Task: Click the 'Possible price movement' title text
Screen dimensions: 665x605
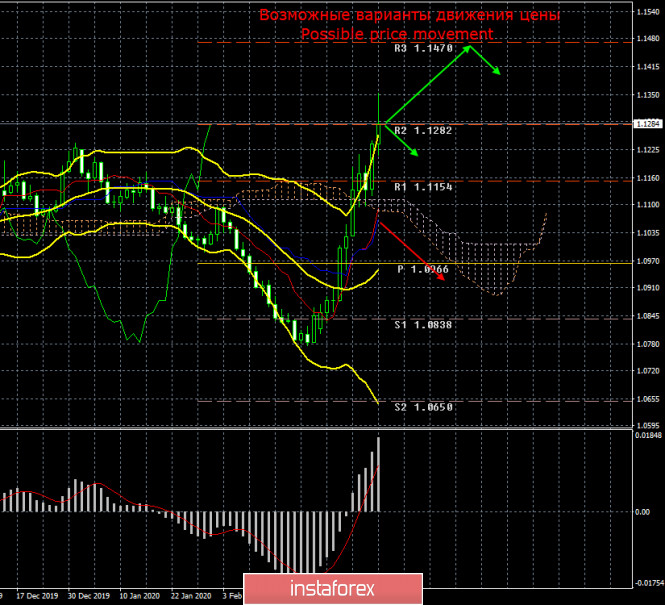Action: click(x=397, y=33)
